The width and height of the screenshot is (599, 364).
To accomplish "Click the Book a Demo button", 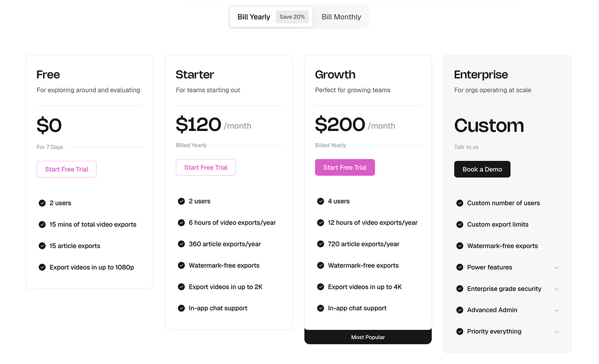I will [x=482, y=169].
